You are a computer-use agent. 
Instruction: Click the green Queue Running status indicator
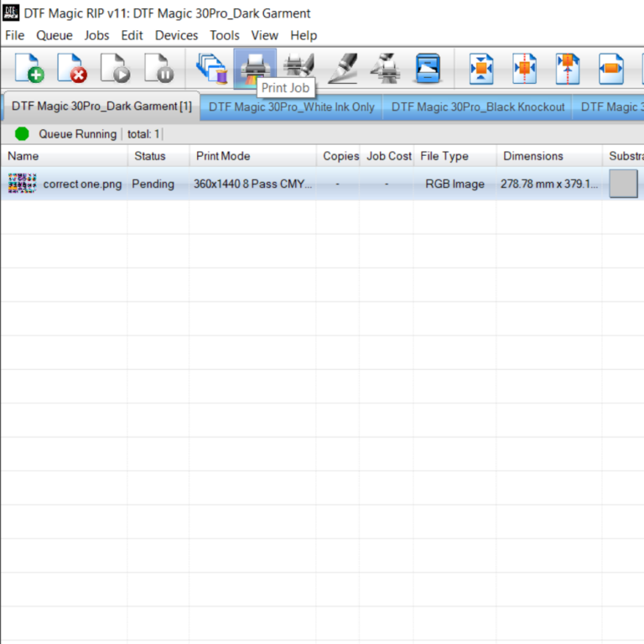pyautogui.click(x=22, y=134)
